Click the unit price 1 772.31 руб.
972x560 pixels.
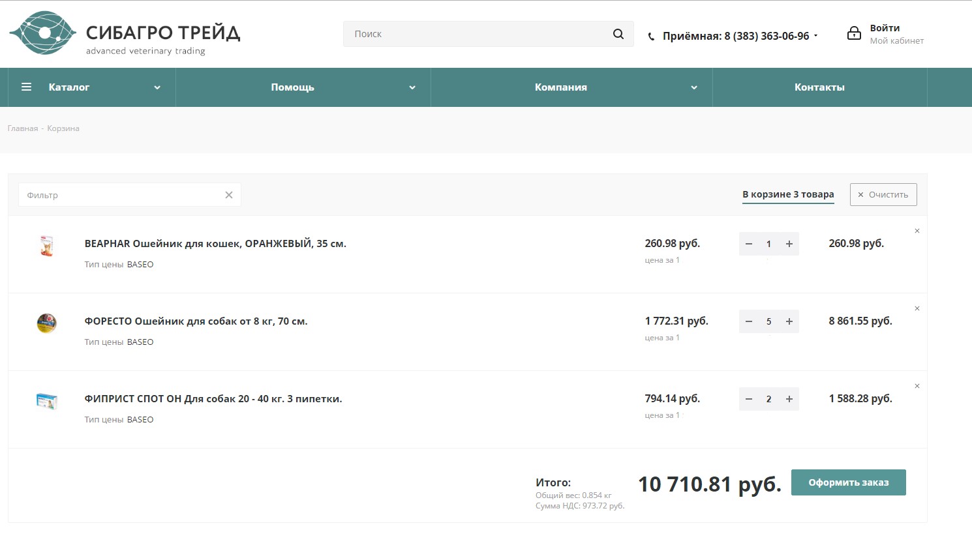point(676,321)
